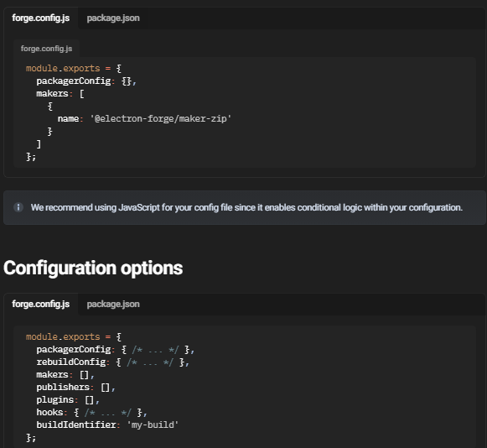
Task: Click the Configuration options heading
Action: click(93, 268)
